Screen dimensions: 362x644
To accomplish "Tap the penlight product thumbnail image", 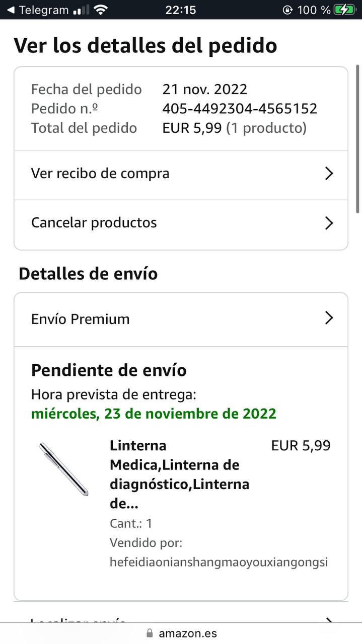I will pyautogui.click(x=64, y=469).
